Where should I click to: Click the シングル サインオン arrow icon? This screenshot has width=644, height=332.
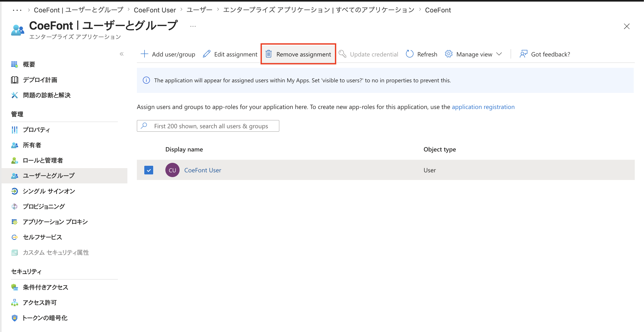click(x=15, y=191)
